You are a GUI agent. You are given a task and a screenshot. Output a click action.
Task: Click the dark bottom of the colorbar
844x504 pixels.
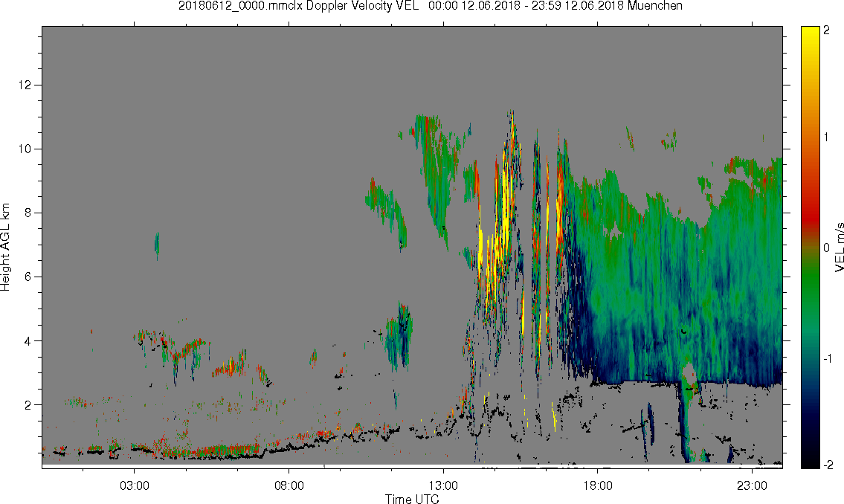810,457
